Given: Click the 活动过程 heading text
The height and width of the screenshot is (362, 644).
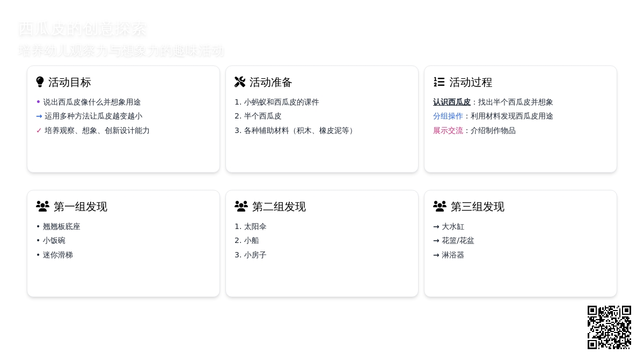Looking at the screenshot, I should pyautogui.click(x=471, y=82).
